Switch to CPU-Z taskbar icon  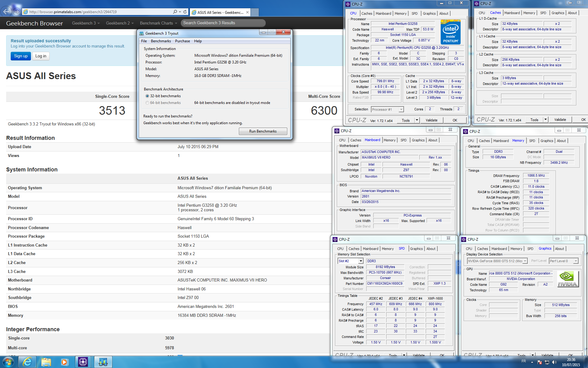83,362
